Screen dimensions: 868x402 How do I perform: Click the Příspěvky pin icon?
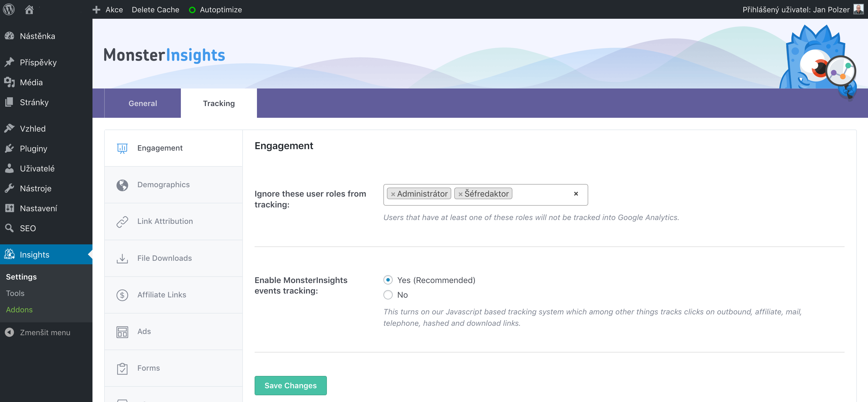click(x=9, y=62)
